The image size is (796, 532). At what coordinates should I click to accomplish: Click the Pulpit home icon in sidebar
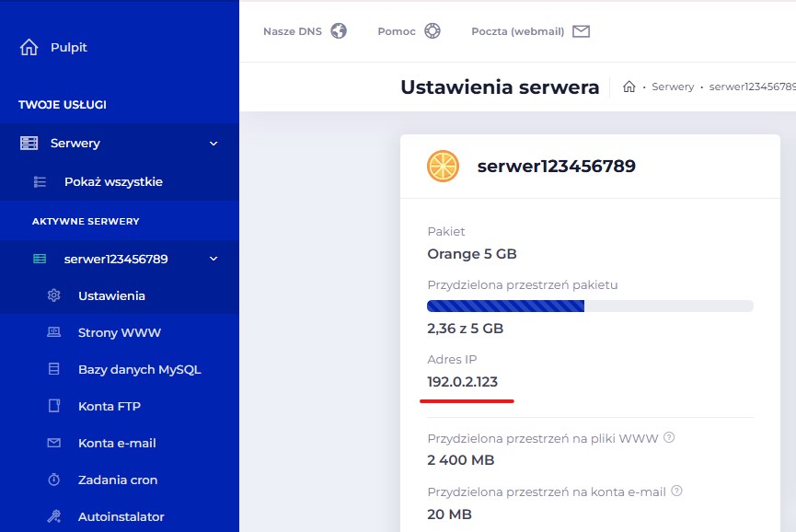(29, 47)
